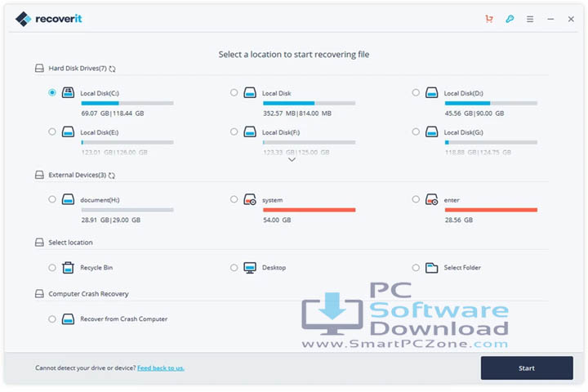Click the Recoverit logo
Image resolution: width=588 pixels, height=392 pixels.
click(49, 19)
